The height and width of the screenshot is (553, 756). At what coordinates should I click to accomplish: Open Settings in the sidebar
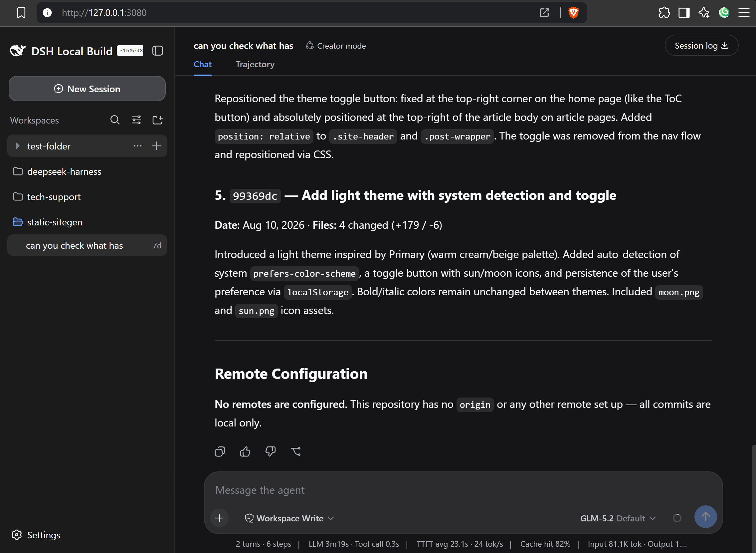click(36, 535)
